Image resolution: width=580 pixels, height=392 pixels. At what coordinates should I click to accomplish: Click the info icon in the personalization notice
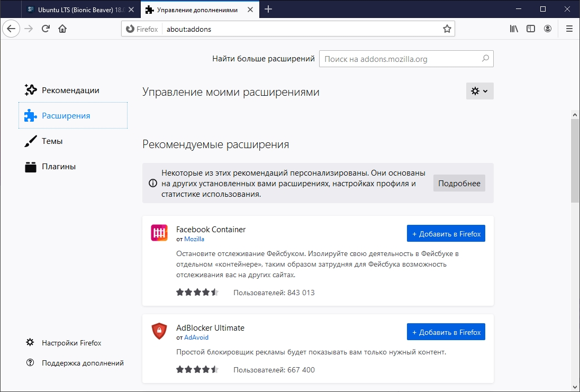(x=153, y=183)
